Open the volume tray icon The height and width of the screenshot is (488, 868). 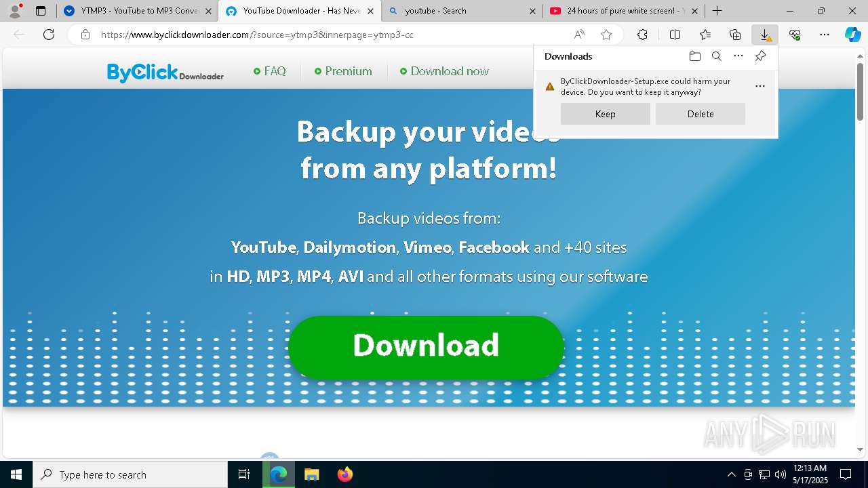click(x=781, y=474)
